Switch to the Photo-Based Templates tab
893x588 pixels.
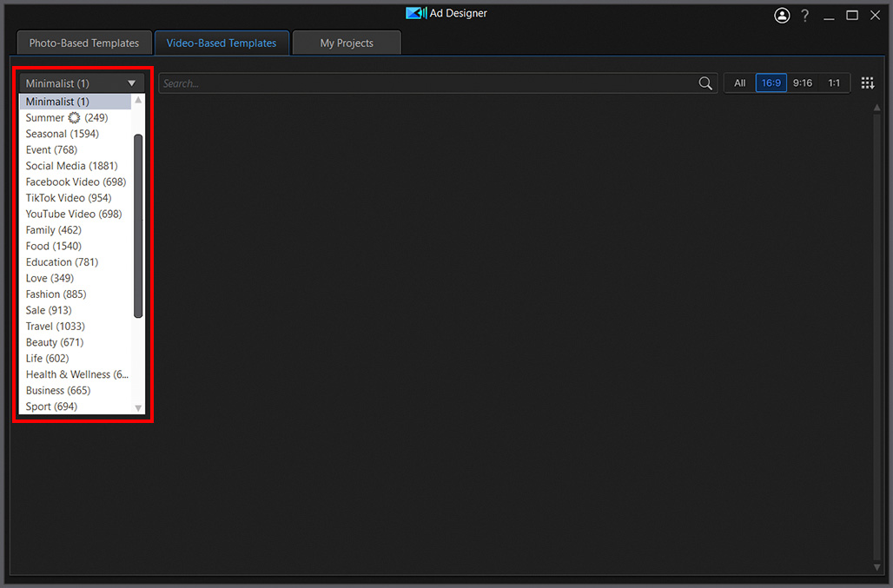[84, 43]
